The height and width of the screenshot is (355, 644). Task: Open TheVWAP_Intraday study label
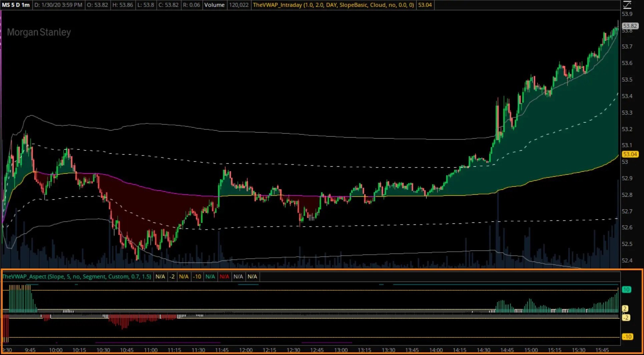point(333,5)
